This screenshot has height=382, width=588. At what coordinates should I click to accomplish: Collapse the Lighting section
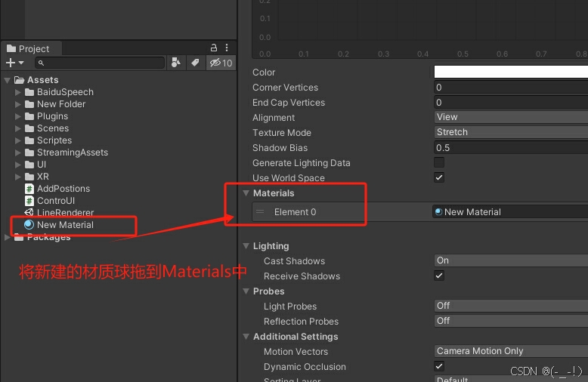coord(246,246)
